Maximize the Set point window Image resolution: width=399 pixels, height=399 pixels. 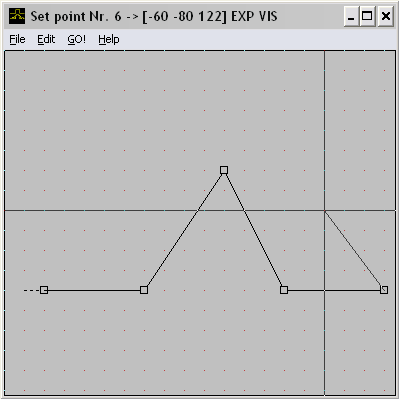point(367,16)
